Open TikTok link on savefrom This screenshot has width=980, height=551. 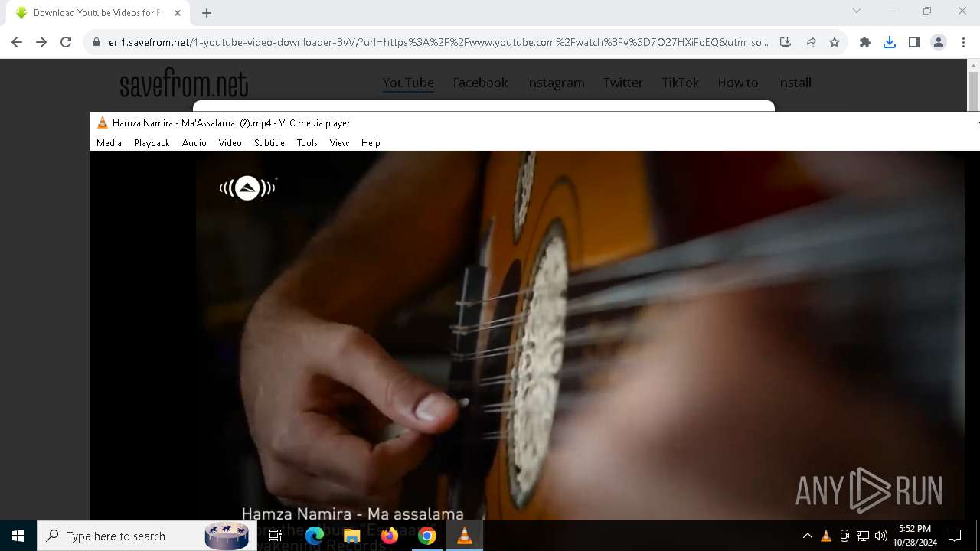(x=681, y=83)
